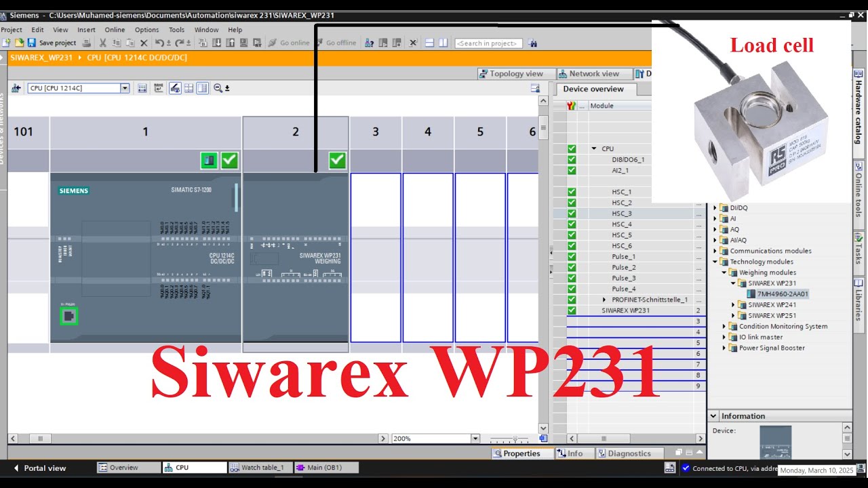Screen dimensions: 868x488
Task: Toggle the grid layout view button
Action: [189, 88]
